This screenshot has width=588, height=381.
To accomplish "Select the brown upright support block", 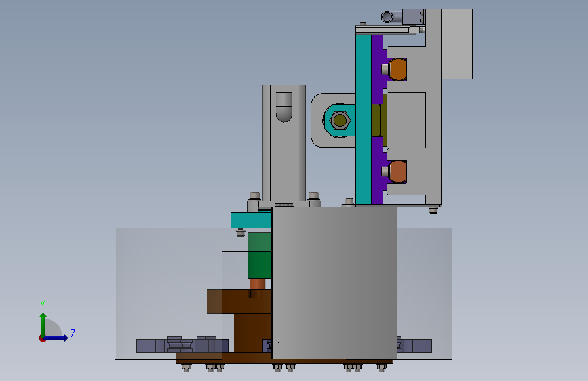I will (253, 333).
